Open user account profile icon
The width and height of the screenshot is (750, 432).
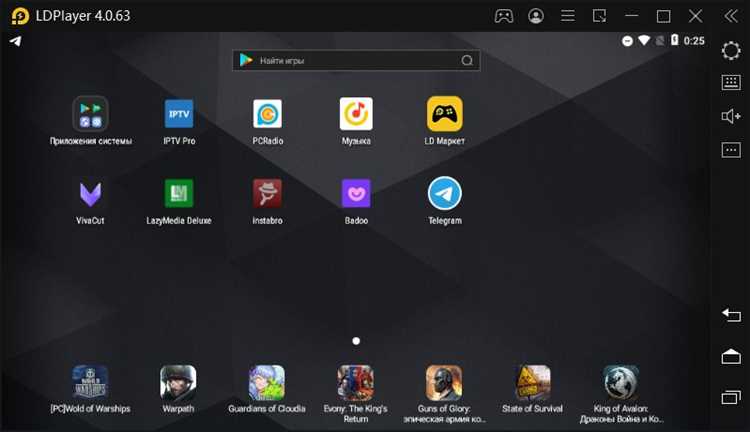536,16
